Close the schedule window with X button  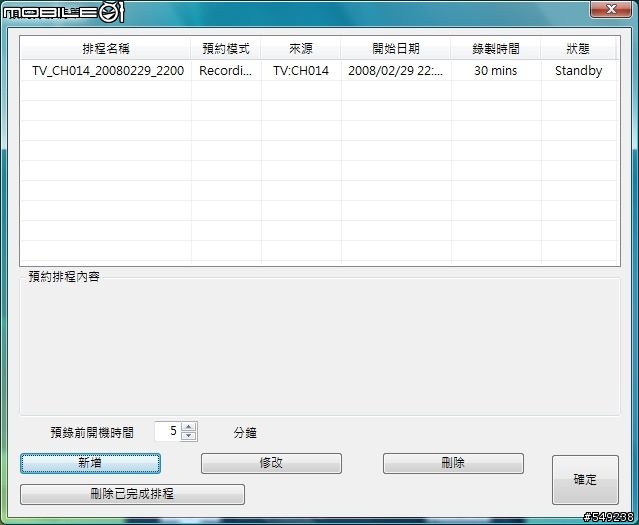point(611,9)
